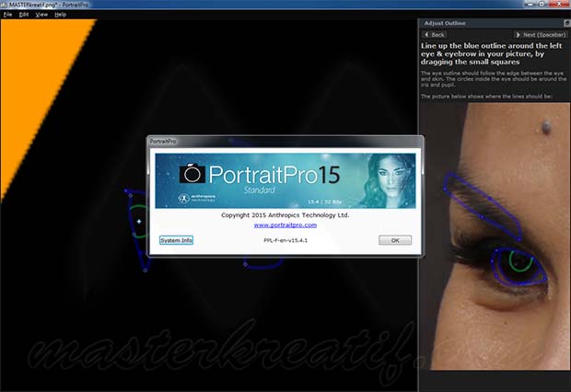Click the camera logo in the banner

[x=192, y=174]
